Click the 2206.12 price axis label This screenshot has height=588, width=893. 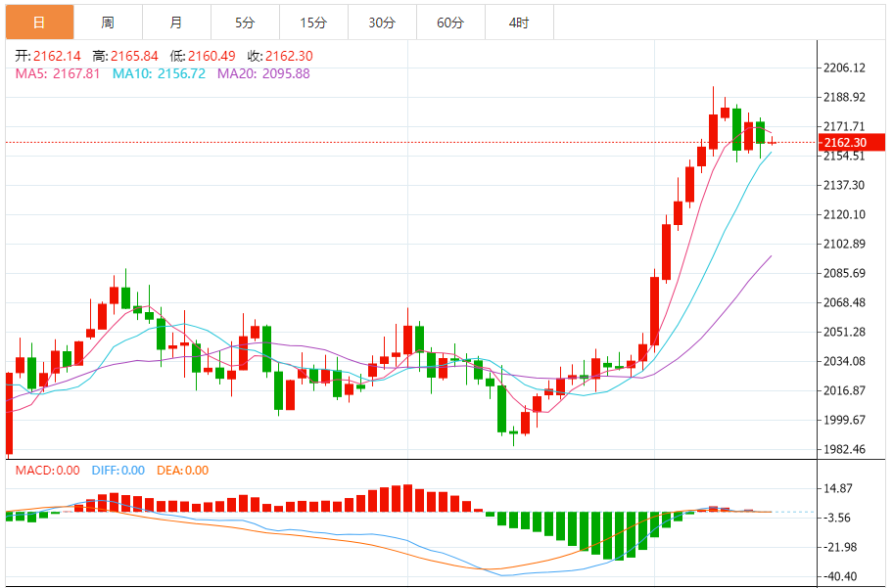tap(845, 68)
